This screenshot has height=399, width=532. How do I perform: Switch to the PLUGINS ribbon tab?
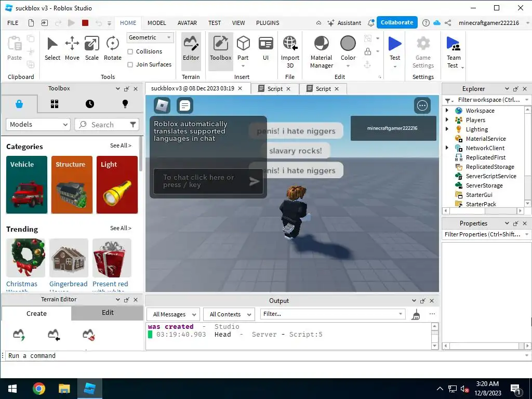[268, 23]
